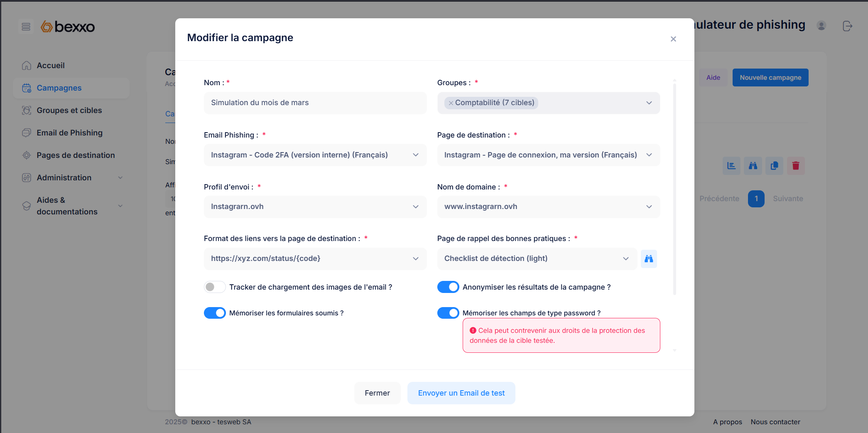Click the binoculars preview icon beside Checklist dropdown

click(649, 259)
